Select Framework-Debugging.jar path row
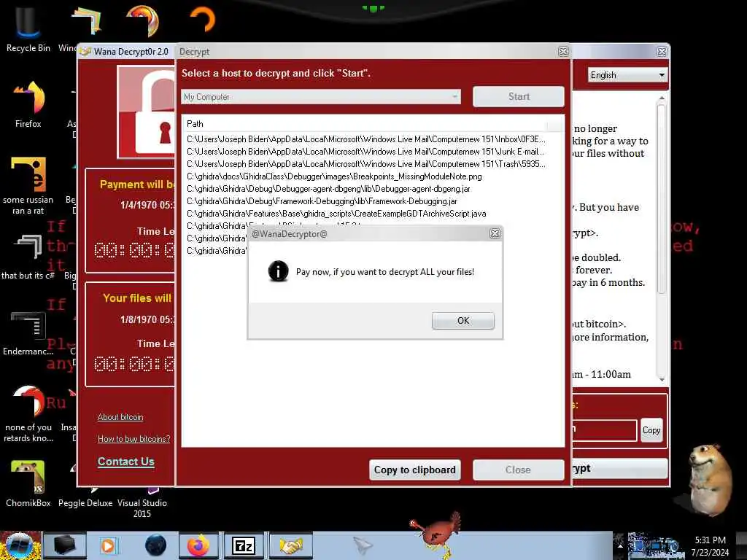 tap(322, 201)
